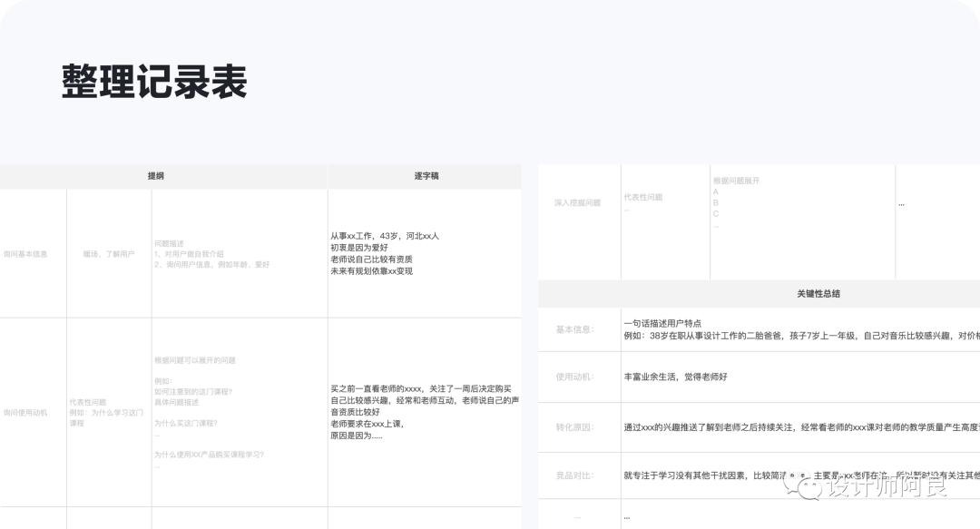The image size is (980, 529).
Task: Select the 提纲 column header
Action: pos(156,176)
